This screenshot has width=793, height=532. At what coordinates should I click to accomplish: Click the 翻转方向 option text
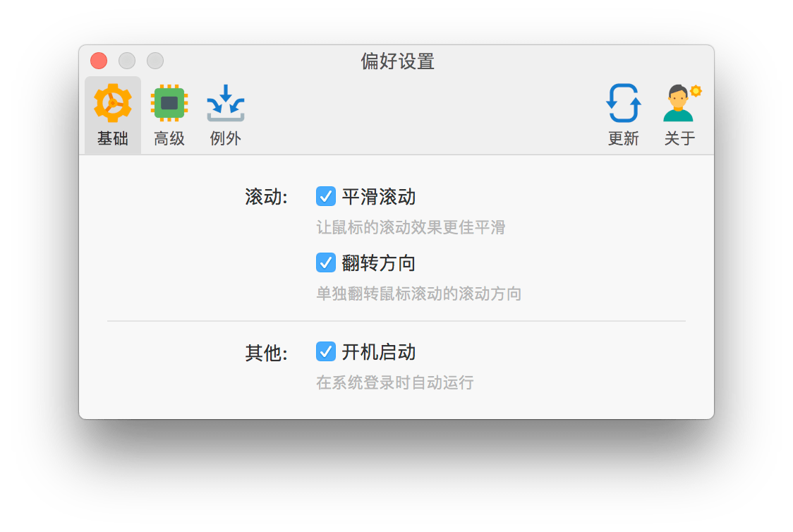click(379, 263)
